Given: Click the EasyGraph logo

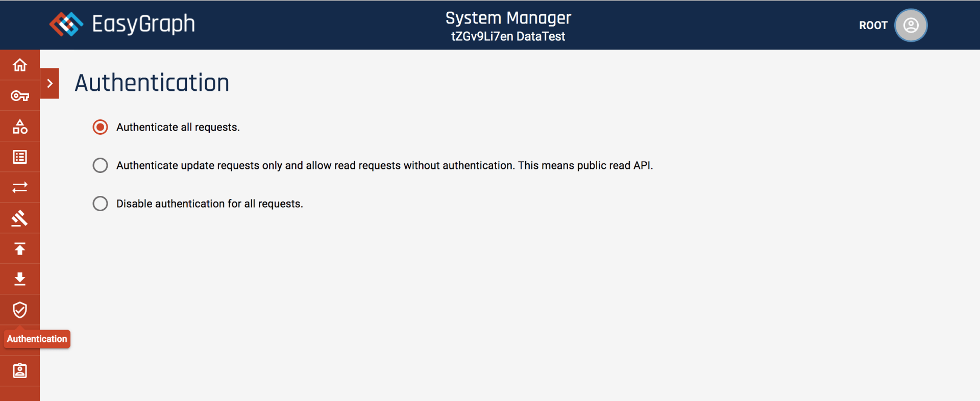Looking at the screenshot, I should point(122,24).
